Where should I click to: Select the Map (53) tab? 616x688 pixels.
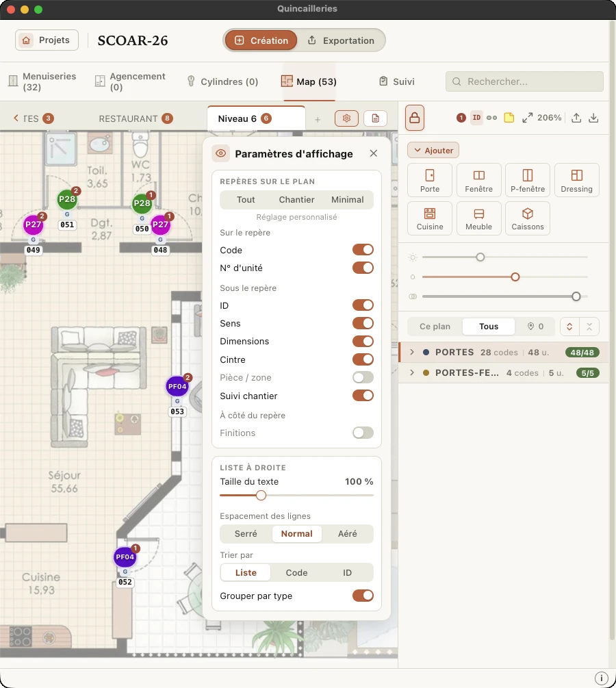coord(309,81)
